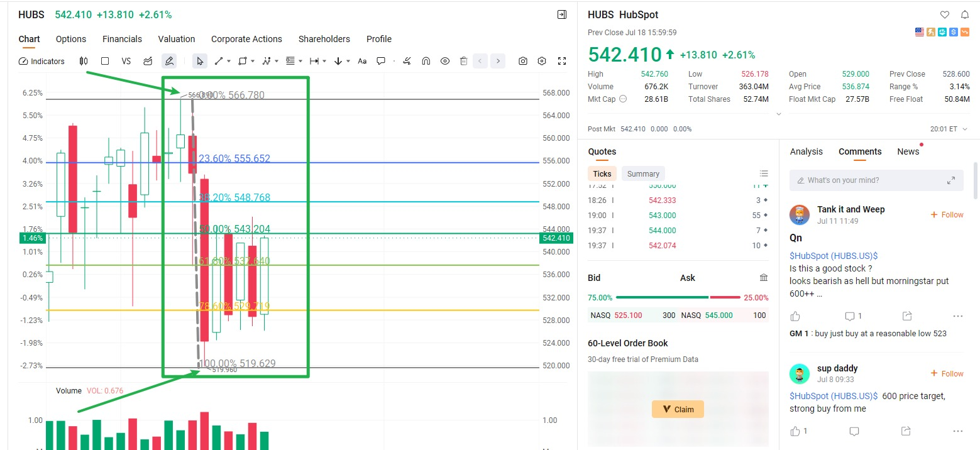Enter fullscreen chart mode
The height and width of the screenshot is (450, 980).
[x=562, y=61]
